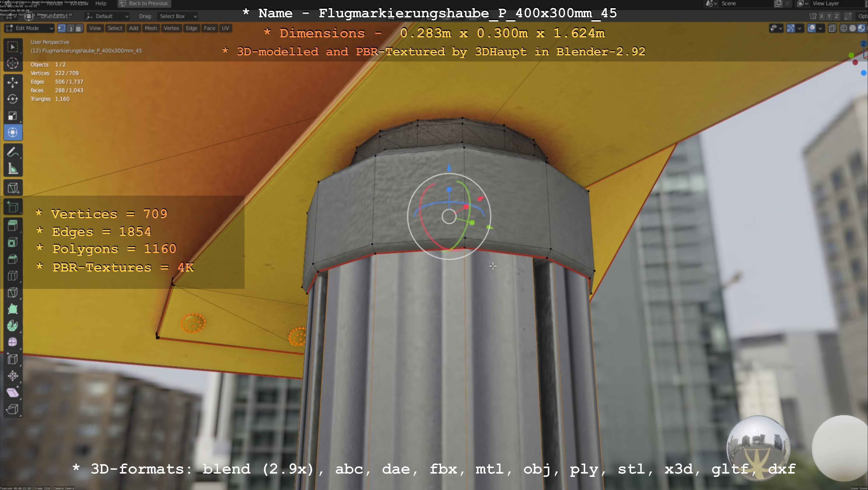
Task: Switch to wireframe viewport shading
Action: [x=844, y=28]
